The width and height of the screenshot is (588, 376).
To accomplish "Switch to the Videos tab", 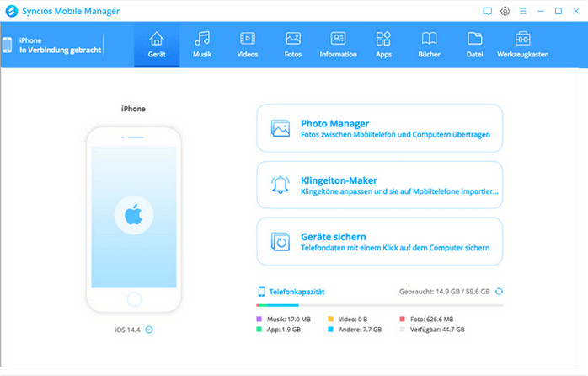I will point(248,45).
